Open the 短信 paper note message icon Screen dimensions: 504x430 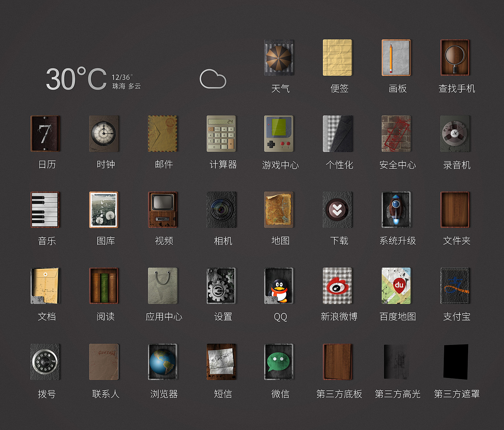point(221,362)
